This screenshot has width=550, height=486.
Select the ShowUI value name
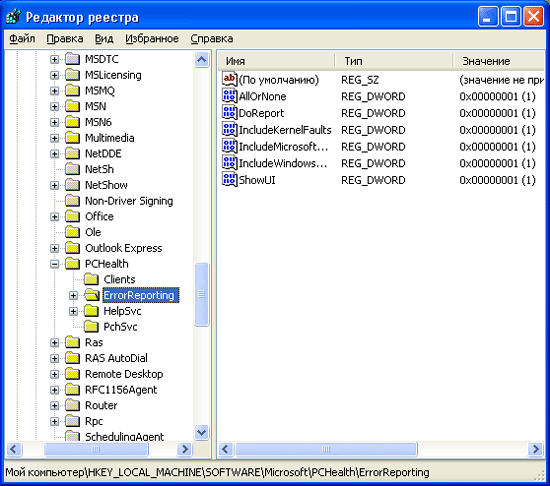point(257,180)
